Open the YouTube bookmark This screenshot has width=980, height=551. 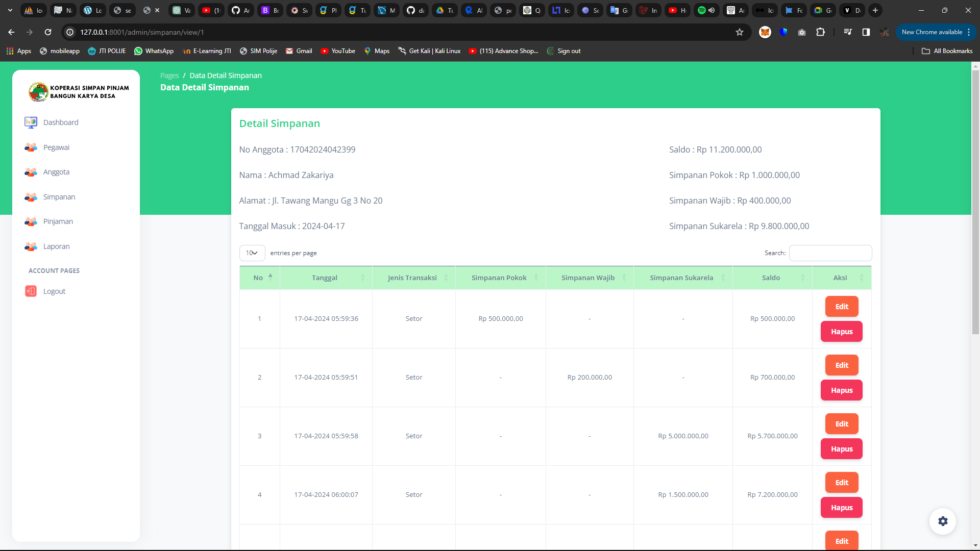coord(337,51)
